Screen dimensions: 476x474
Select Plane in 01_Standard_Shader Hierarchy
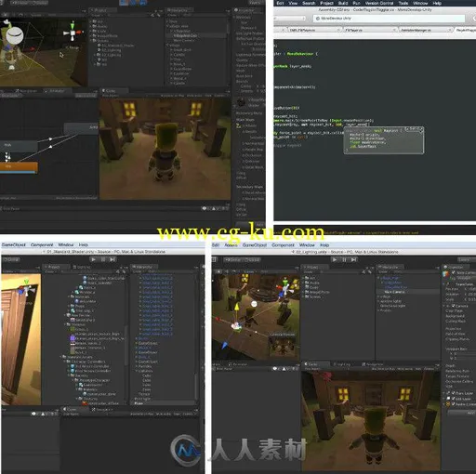pyautogui.click(x=139, y=403)
